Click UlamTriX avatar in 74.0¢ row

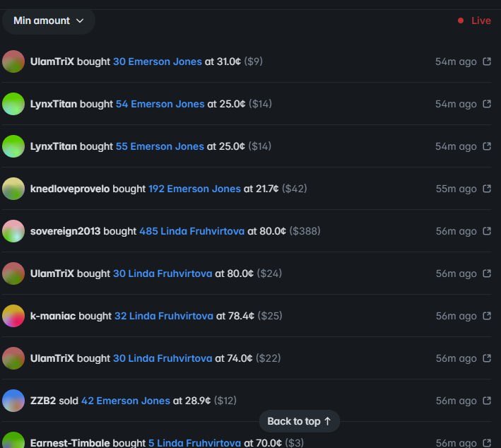coord(13,358)
